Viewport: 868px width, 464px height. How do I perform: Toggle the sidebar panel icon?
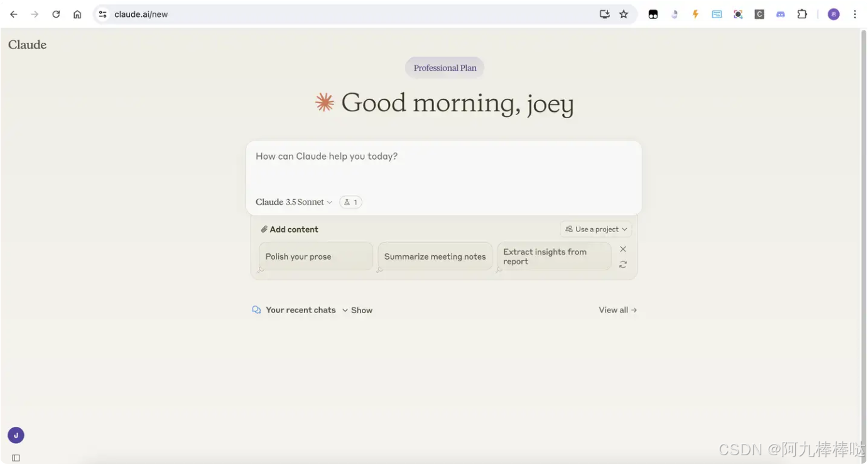click(x=16, y=458)
